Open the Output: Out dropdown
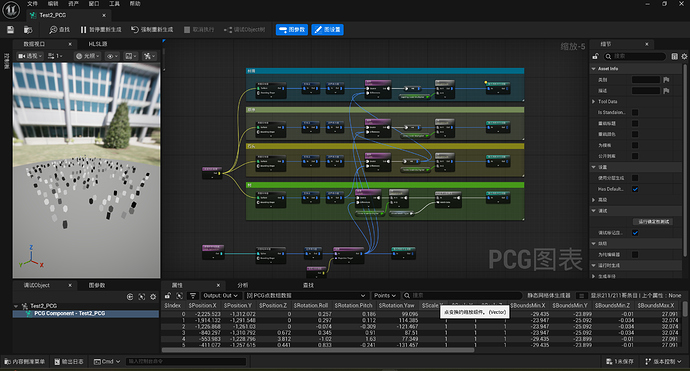The image size is (690, 371). pos(220,295)
